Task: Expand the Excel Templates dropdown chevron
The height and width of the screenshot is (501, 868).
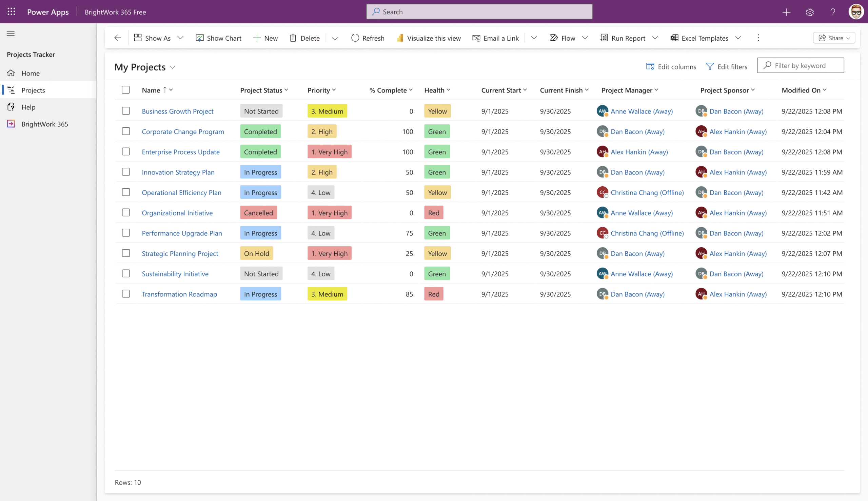Action: (x=738, y=38)
